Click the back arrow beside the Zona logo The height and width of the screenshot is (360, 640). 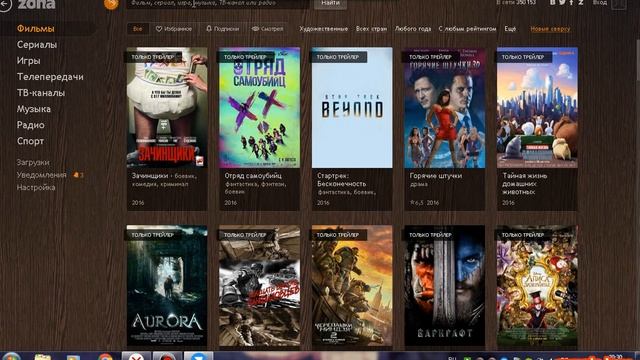click(4, 4)
